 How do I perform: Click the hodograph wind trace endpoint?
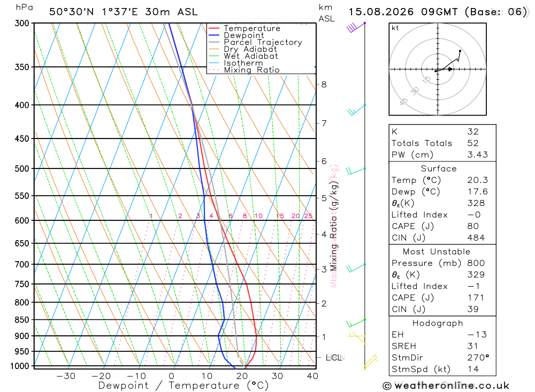click(460, 51)
